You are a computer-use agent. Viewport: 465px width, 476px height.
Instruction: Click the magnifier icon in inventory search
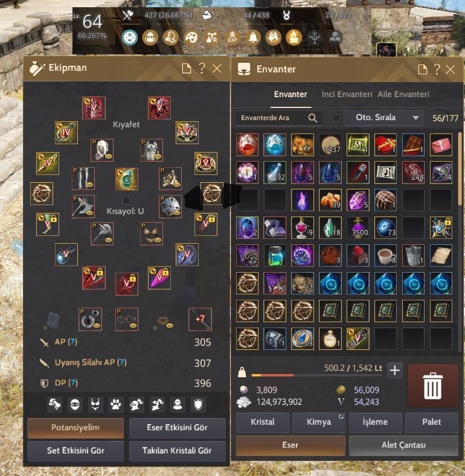point(312,118)
